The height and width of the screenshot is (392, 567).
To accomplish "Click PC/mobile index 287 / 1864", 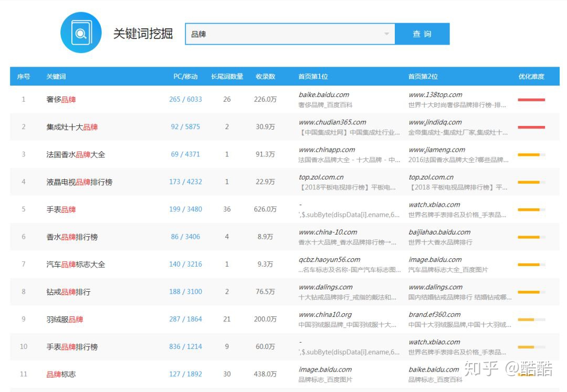I will click(185, 319).
